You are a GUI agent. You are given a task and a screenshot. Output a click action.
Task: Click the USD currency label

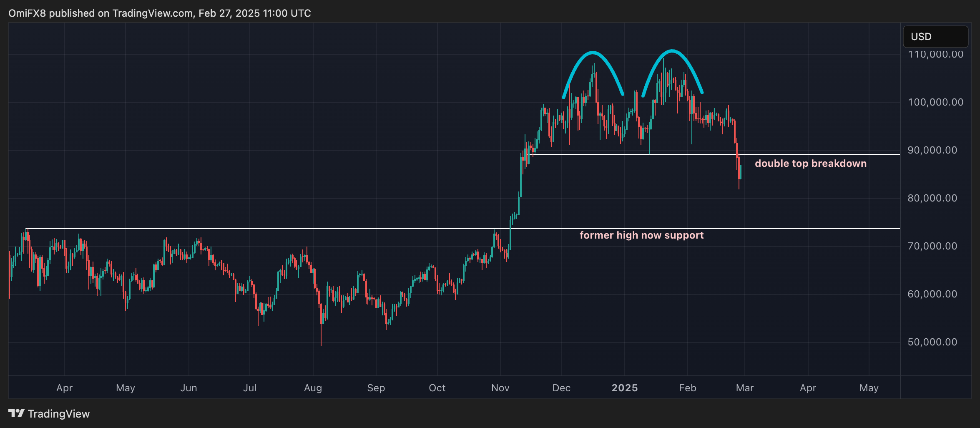click(921, 37)
